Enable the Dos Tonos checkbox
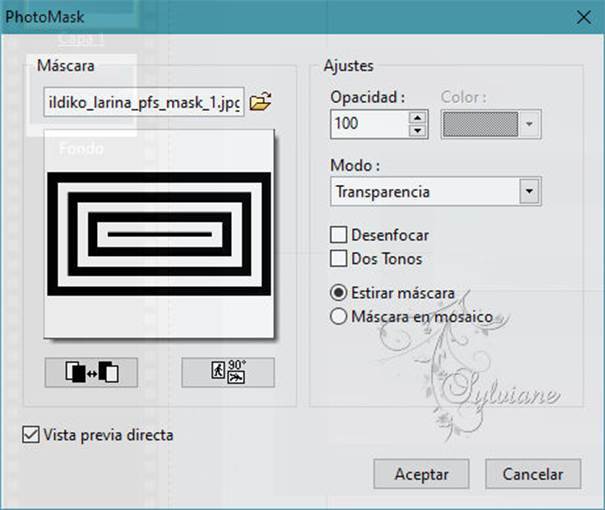605x510 pixels. pos(338,258)
